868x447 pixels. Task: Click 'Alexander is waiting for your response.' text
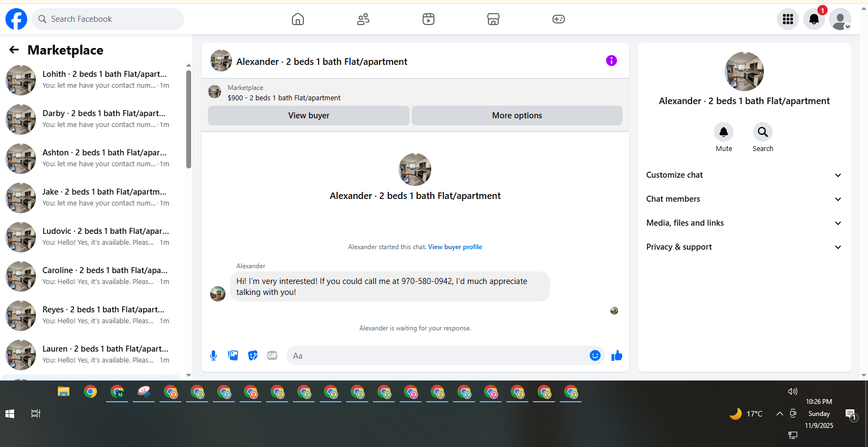[415, 328]
